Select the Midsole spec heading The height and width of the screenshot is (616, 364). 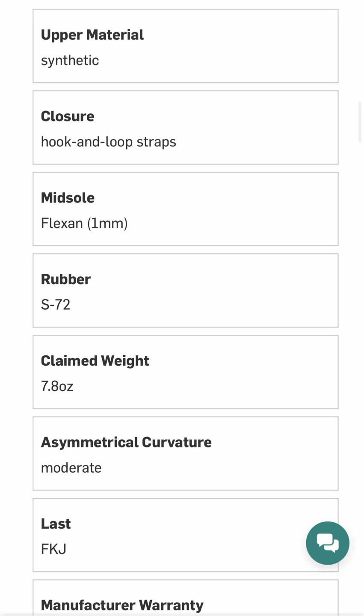68,198
